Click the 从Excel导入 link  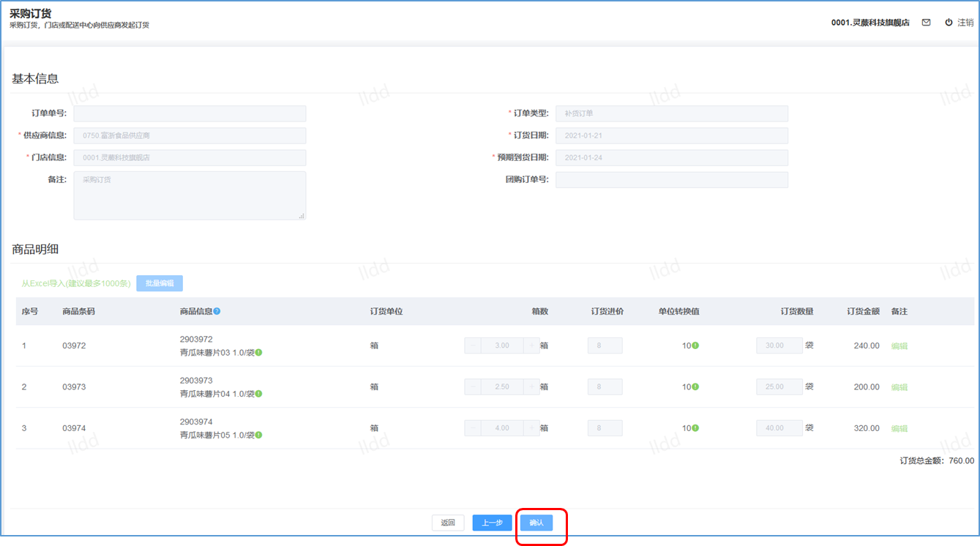tap(75, 283)
